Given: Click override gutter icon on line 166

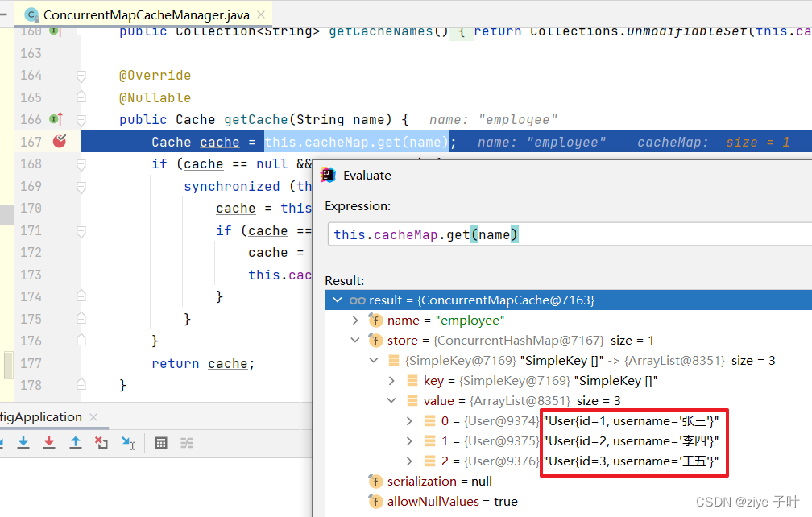Looking at the screenshot, I should coord(56,119).
